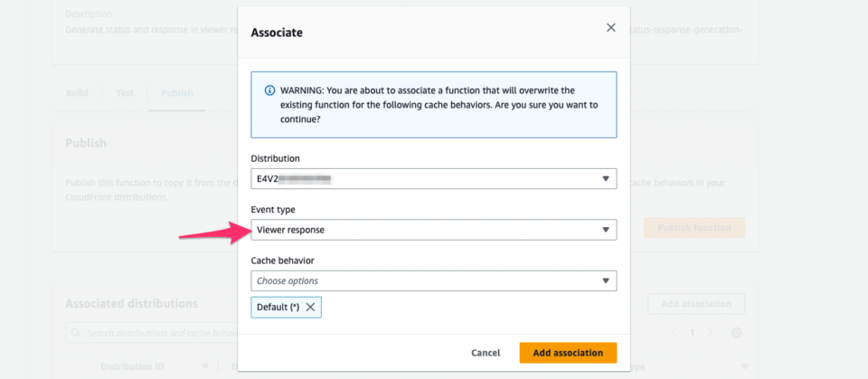Sort the last column using its arrow
Viewport: 868px width, 379px height.
pos(745,367)
